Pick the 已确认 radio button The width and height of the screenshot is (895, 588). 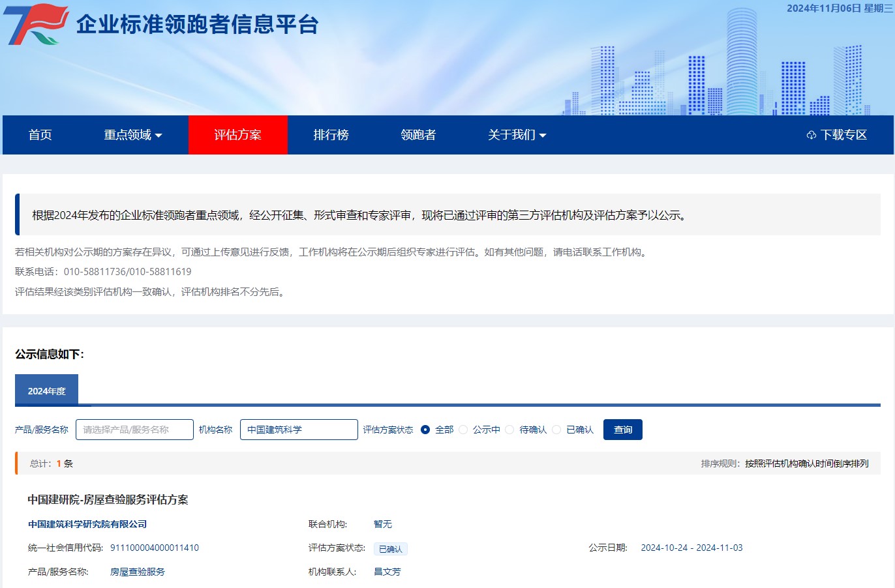(x=556, y=430)
